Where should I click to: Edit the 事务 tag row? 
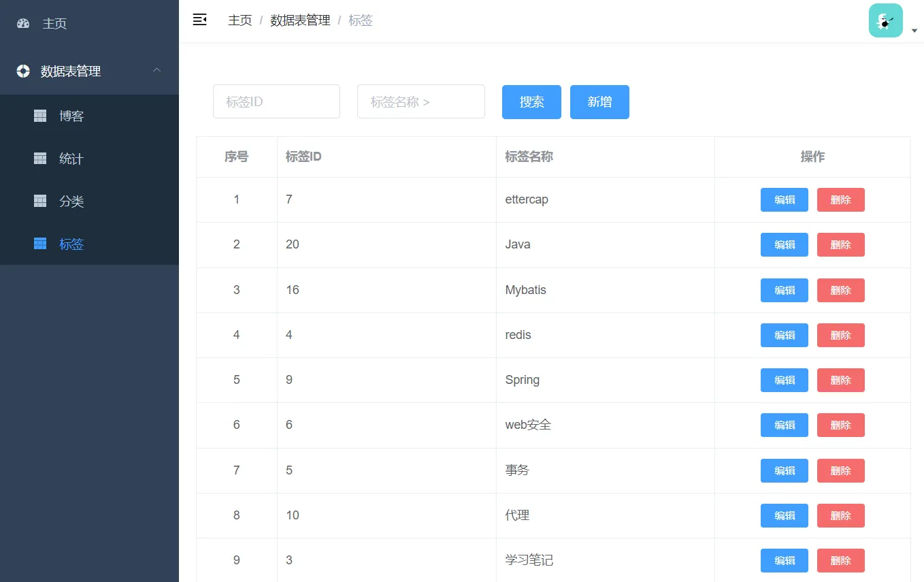(x=785, y=470)
